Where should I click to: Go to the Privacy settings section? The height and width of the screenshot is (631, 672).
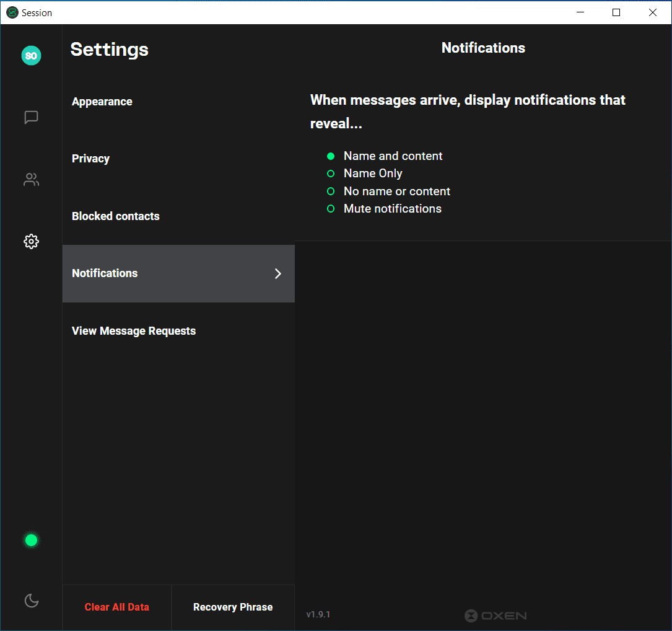coord(91,159)
